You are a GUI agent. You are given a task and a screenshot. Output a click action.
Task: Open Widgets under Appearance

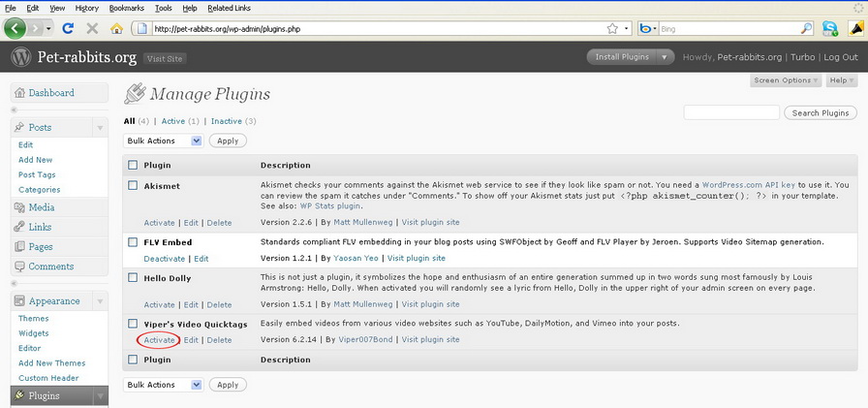[34, 333]
